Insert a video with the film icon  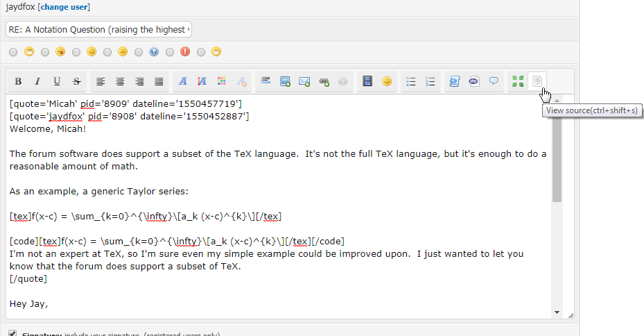(367, 81)
